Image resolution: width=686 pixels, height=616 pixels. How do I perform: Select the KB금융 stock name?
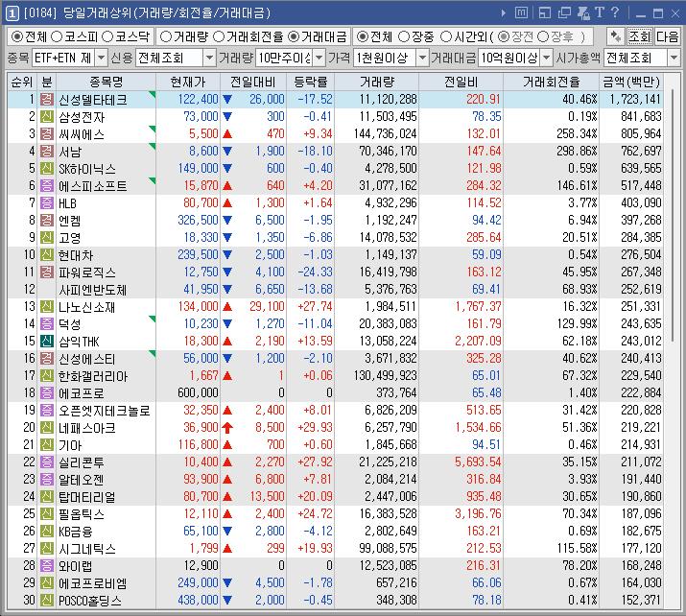point(76,532)
